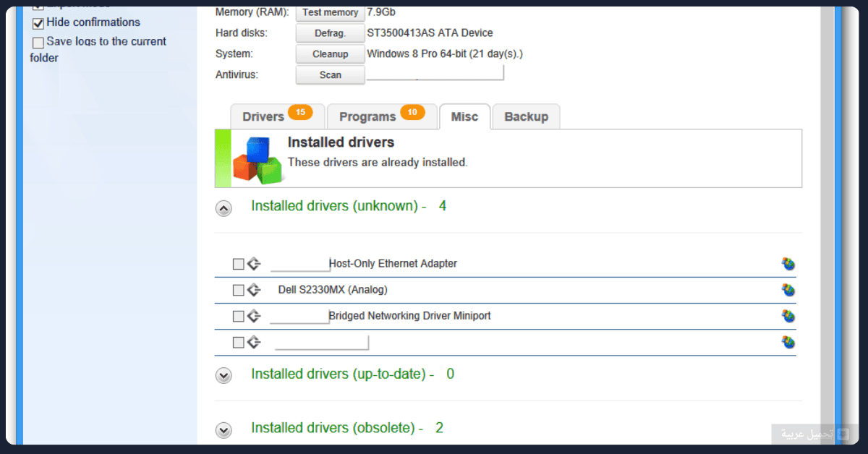Click the Defrag. button
The height and width of the screenshot is (454, 868).
click(x=330, y=33)
